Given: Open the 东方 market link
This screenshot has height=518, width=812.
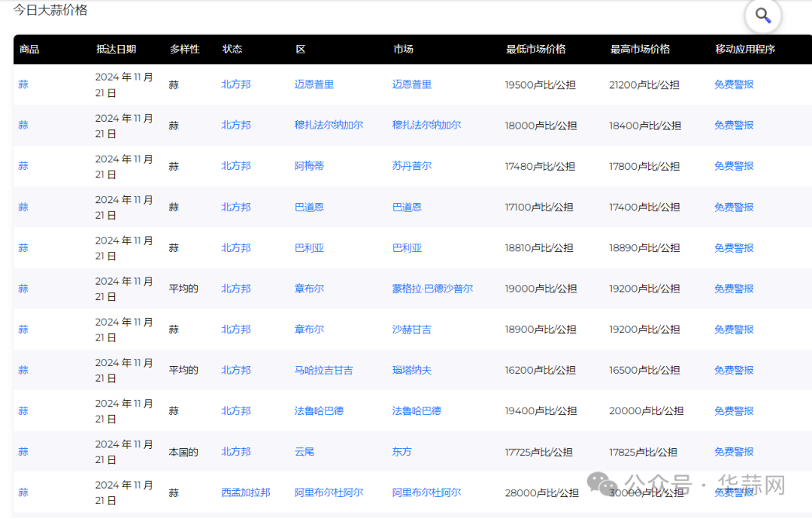Looking at the screenshot, I should coord(401,452).
